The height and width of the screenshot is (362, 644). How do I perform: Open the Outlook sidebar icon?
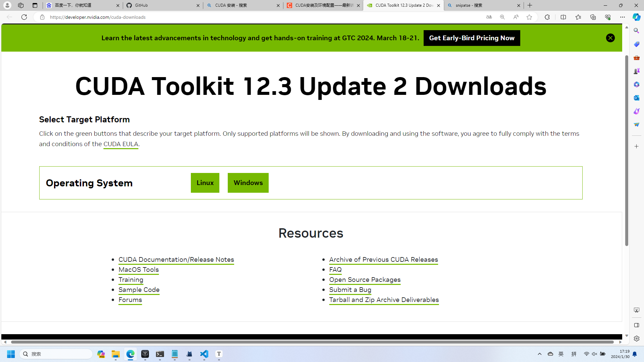636,98
